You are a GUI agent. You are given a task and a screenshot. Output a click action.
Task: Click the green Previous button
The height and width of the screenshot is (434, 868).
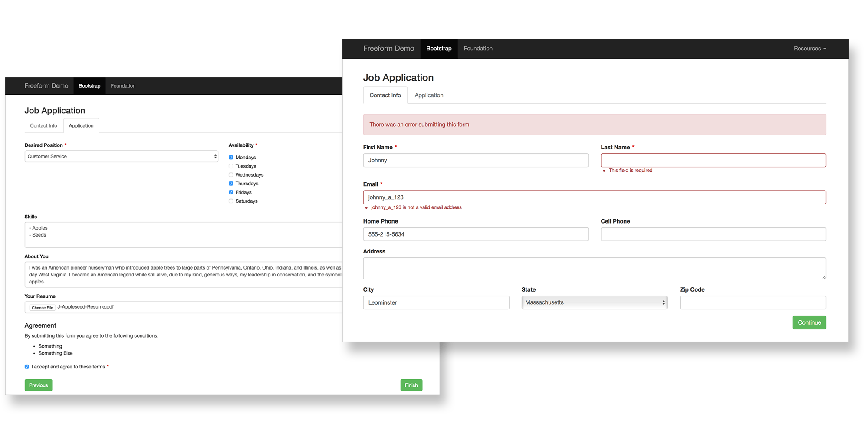tap(39, 385)
